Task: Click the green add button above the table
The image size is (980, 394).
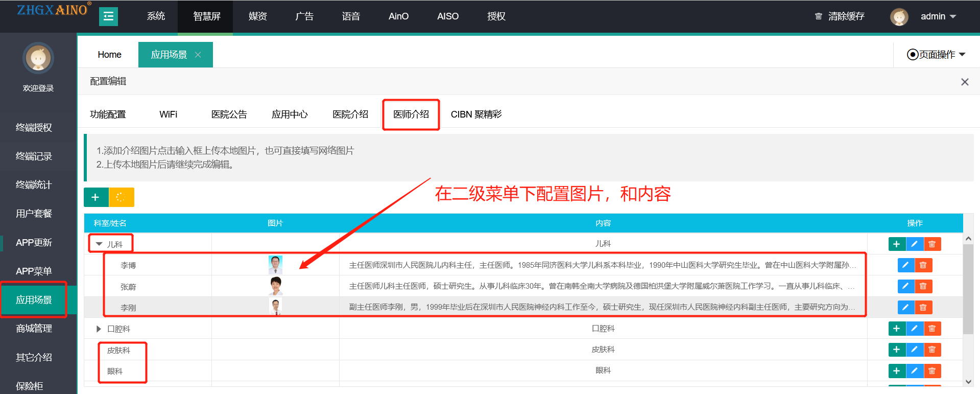Action: [95, 197]
